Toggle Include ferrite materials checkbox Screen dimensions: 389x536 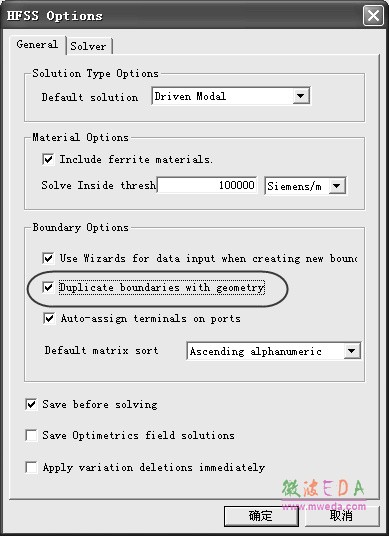pyautogui.click(x=48, y=159)
